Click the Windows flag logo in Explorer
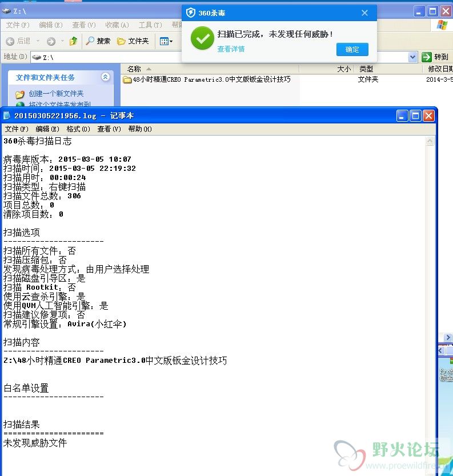The image size is (453, 476). [442, 25]
